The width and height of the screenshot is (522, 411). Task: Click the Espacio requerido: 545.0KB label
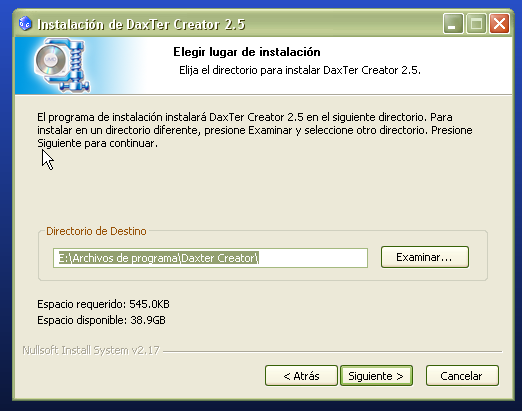[x=103, y=304]
